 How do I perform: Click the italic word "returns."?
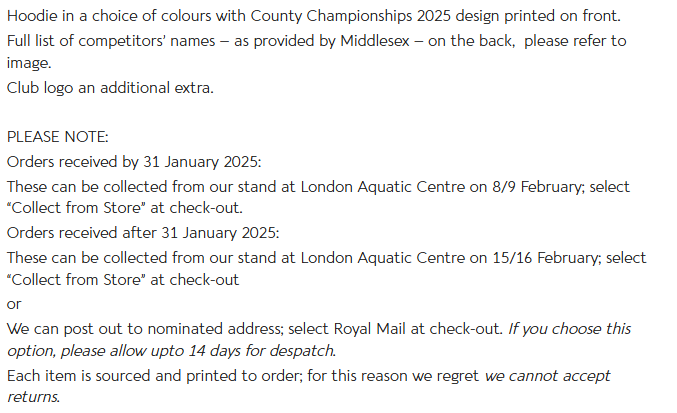pos(33,397)
